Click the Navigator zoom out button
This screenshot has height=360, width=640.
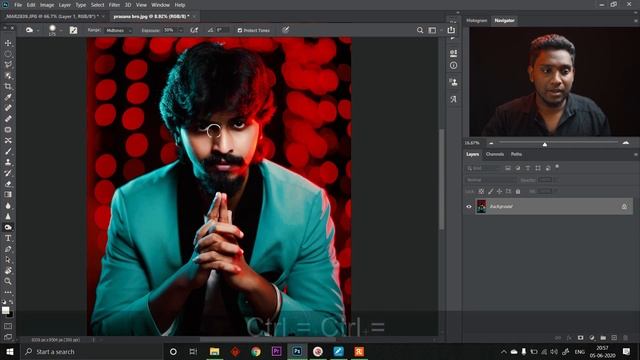(x=491, y=143)
